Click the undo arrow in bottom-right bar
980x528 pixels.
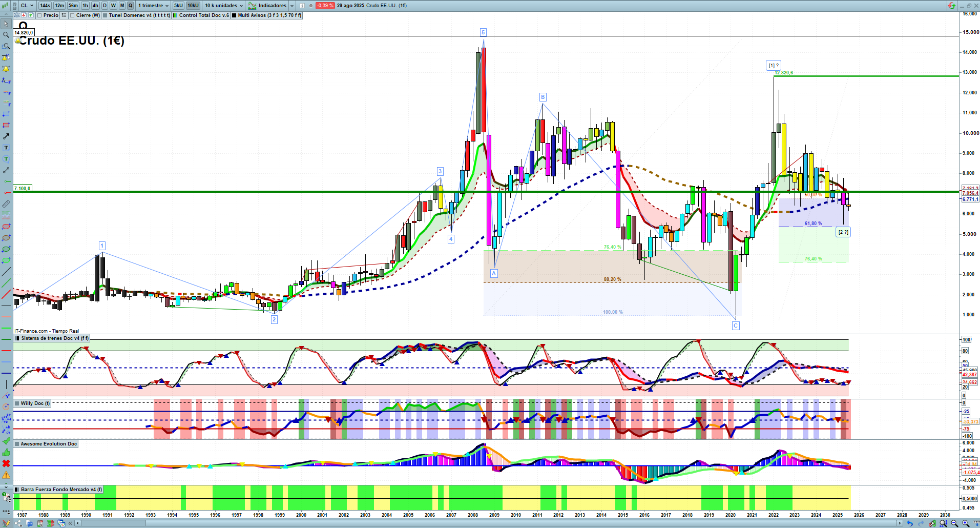click(910, 523)
